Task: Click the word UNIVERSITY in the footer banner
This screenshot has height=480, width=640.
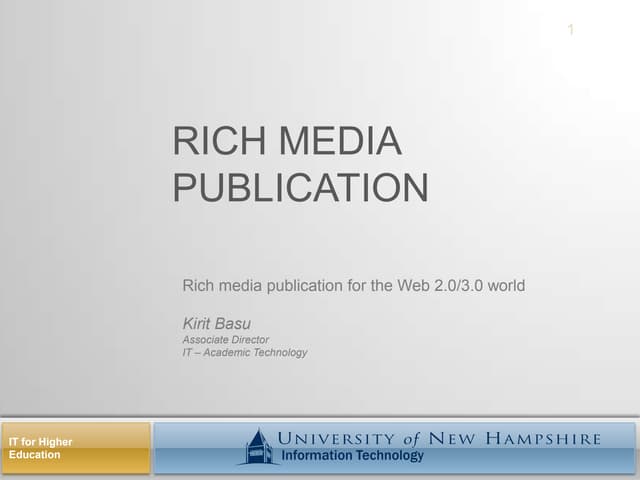Action: 335,438
